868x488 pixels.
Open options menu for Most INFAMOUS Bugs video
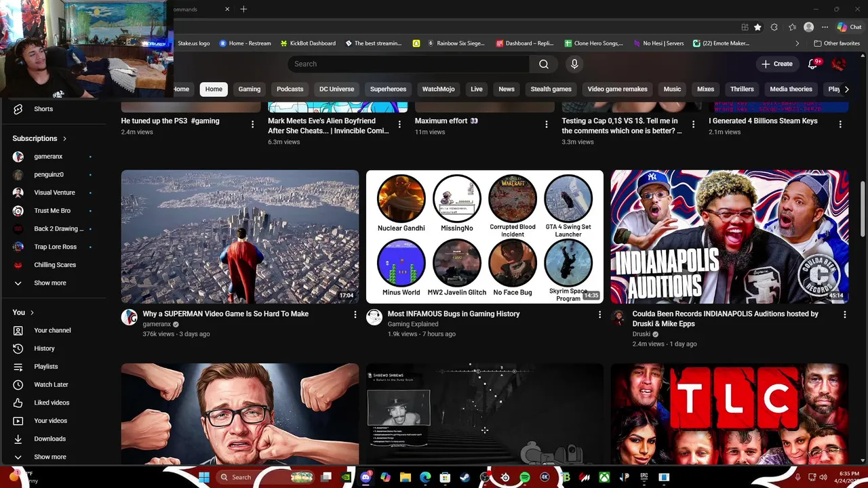tap(599, 314)
